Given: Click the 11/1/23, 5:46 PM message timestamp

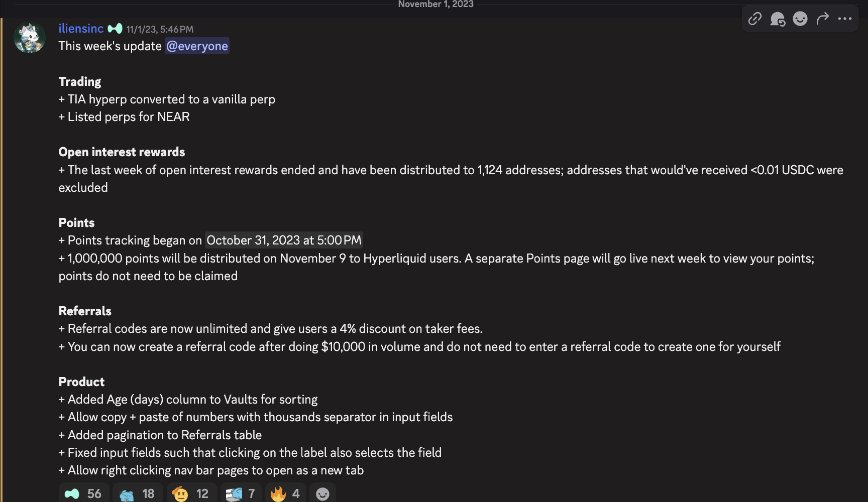Looking at the screenshot, I should coord(160,29).
